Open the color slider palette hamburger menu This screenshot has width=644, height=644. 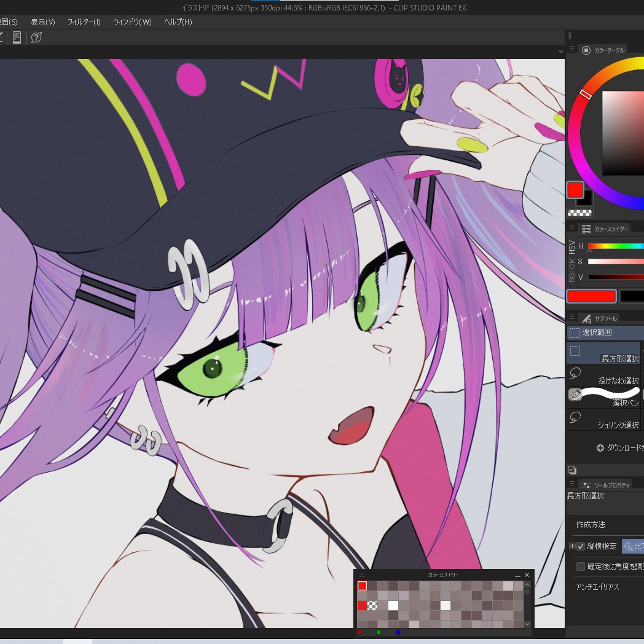pyautogui.click(x=571, y=227)
